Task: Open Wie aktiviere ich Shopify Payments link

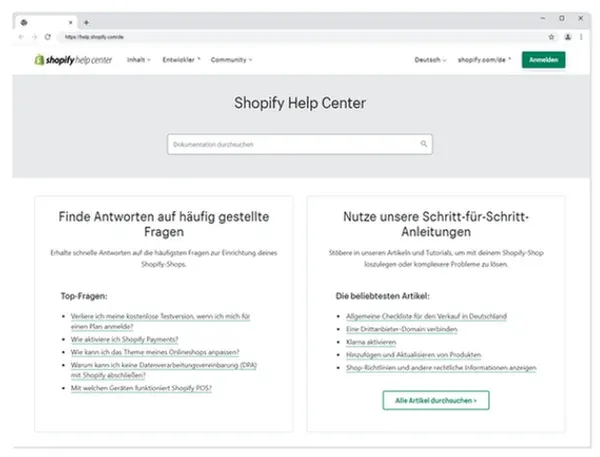Action: pos(124,339)
